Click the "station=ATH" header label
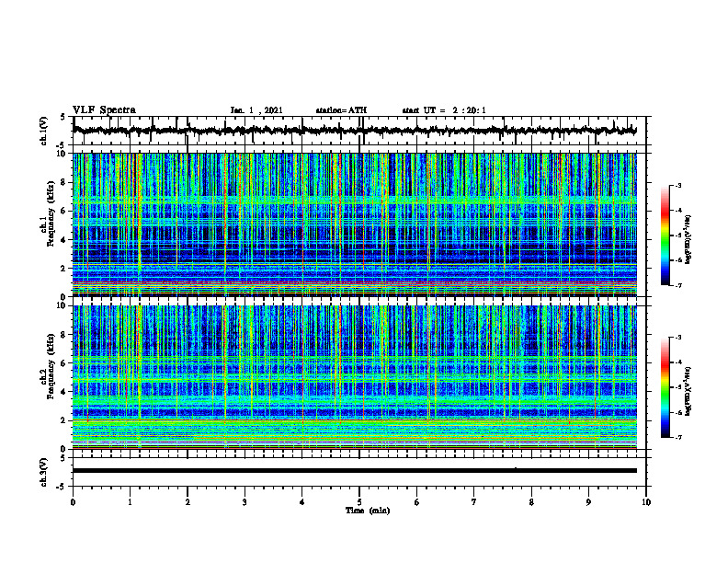Image resolution: width=728 pixels, height=563 pixels. [x=341, y=110]
